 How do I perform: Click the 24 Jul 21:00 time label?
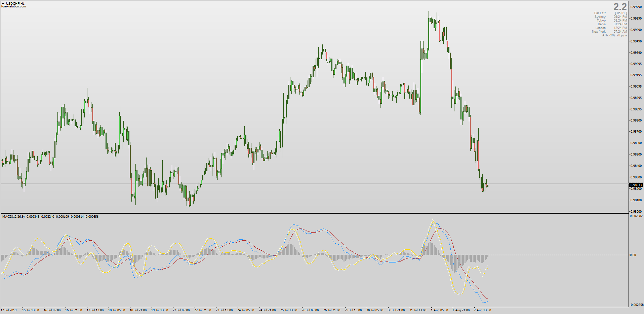[267, 310]
